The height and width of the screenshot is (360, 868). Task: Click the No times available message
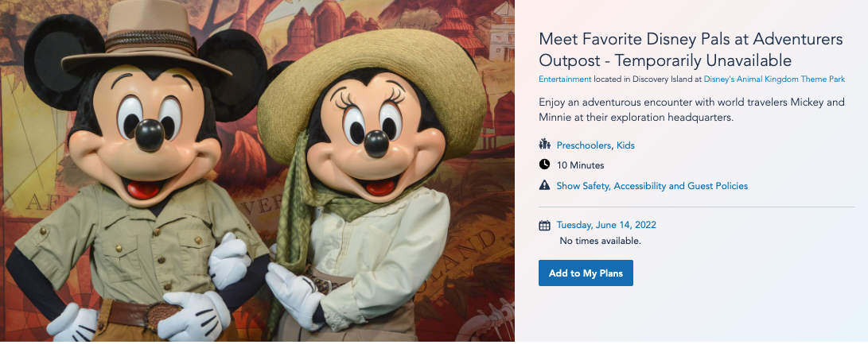[600, 241]
